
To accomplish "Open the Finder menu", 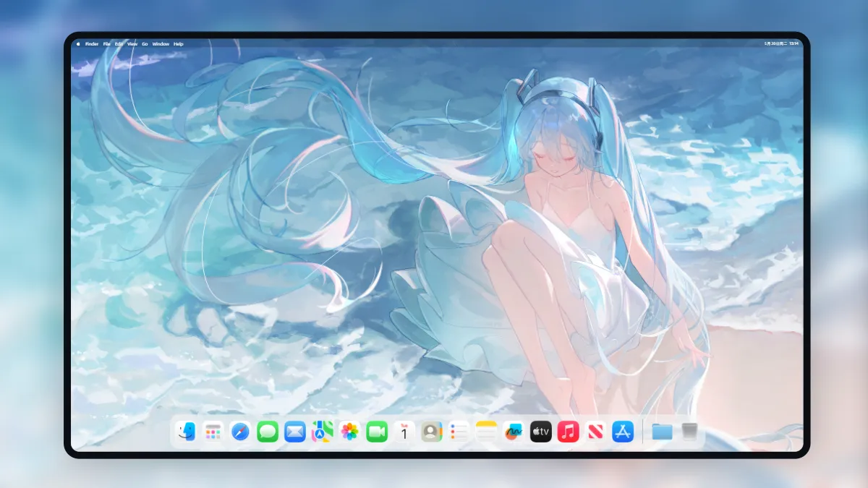I will [x=92, y=44].
